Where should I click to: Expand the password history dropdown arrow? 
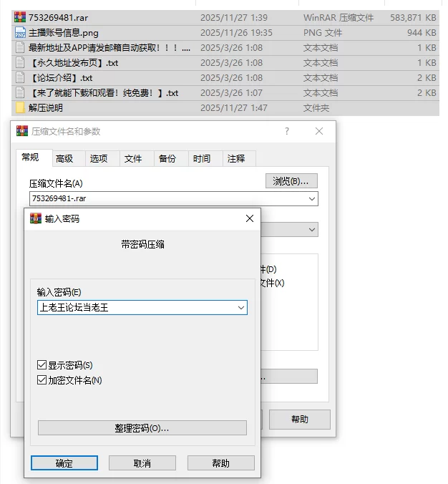click(241, 308)
